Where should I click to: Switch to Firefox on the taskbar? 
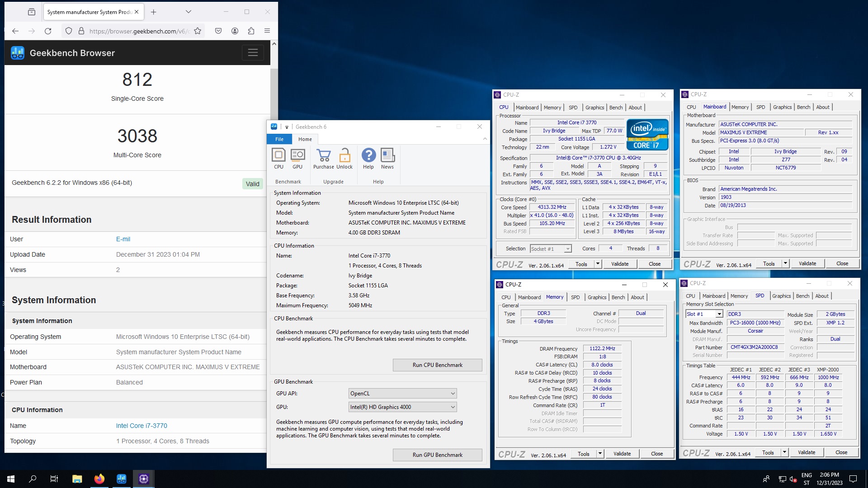[x=99, y=479]
